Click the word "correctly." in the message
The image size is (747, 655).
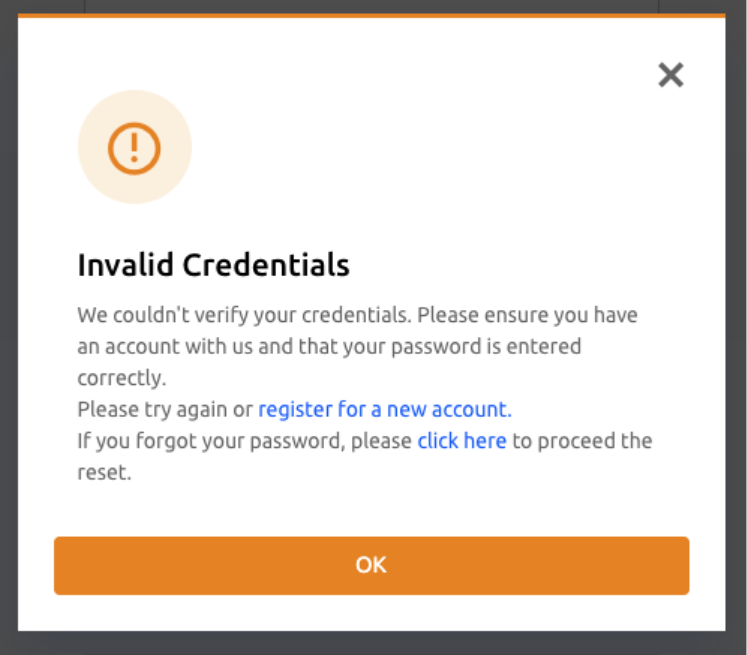tap(121, 378)
